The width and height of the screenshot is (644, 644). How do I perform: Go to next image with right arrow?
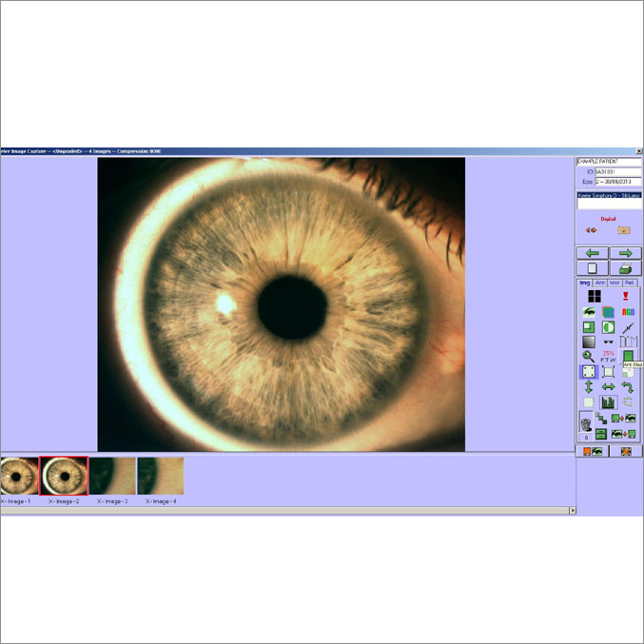point(625,253)
